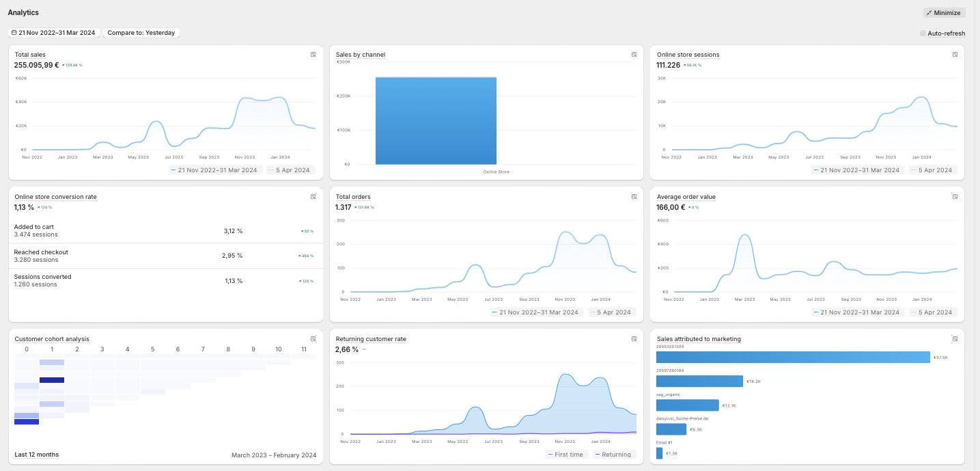Open the Compare to: Yesterday dropdown

tap(141, 33)
